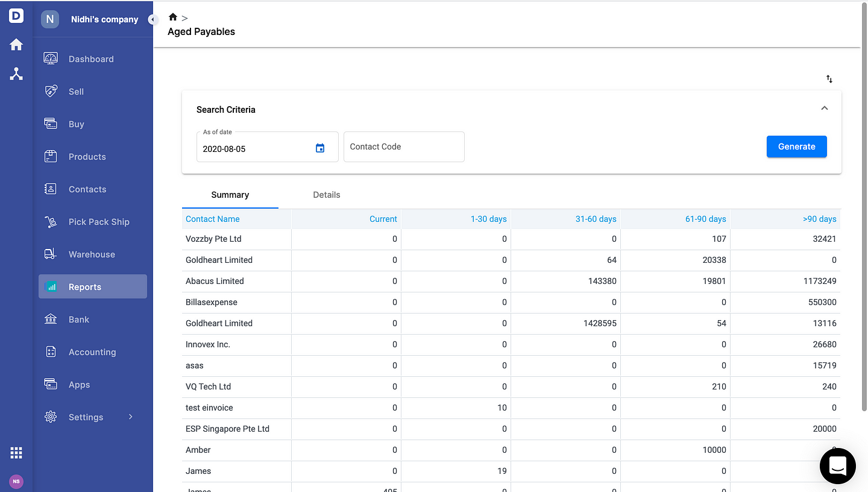Click the N company avatar
The width and height of the screenshot is (868, 492).
50,19
